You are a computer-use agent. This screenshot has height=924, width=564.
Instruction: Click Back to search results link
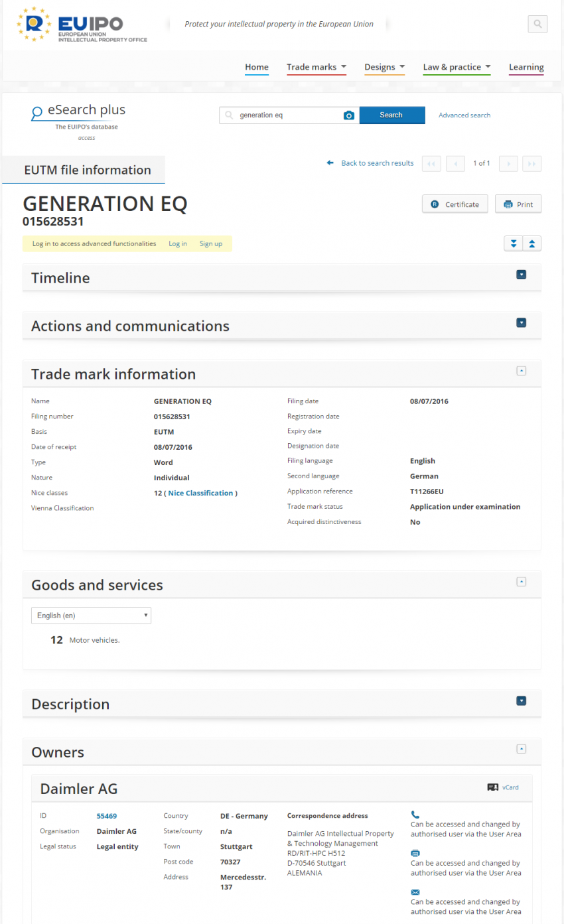[x=378, y=163]
